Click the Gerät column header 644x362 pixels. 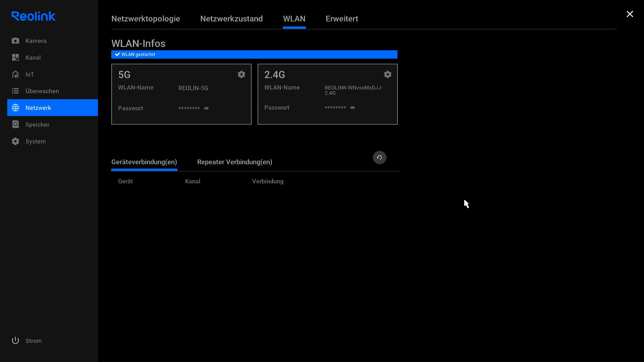pos(125,181)
